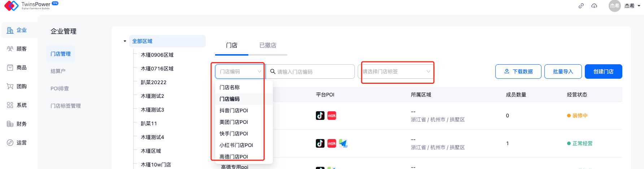Open the 顾客 section in sidebar
Screen dimensions: 644x169
(17, 49)
